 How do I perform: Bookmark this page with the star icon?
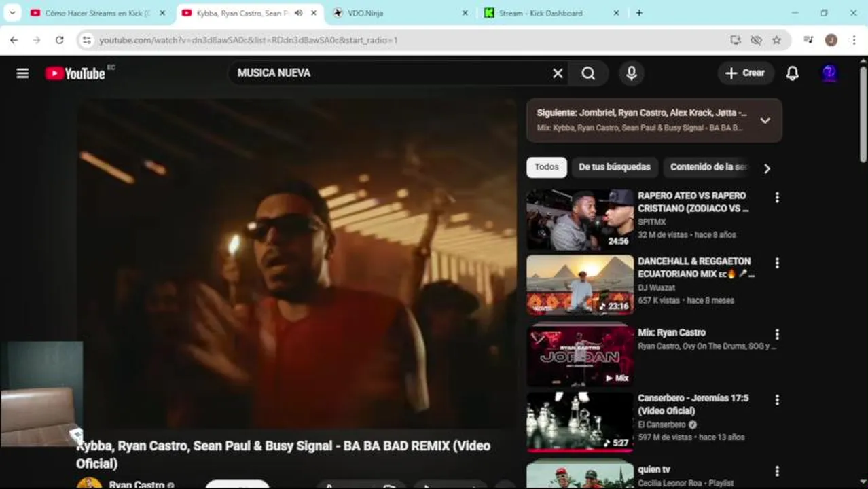pos(776,40)
